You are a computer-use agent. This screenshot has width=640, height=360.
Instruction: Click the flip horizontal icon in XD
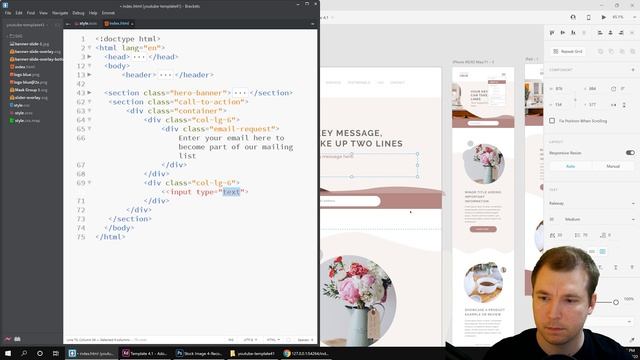[613, 105]
